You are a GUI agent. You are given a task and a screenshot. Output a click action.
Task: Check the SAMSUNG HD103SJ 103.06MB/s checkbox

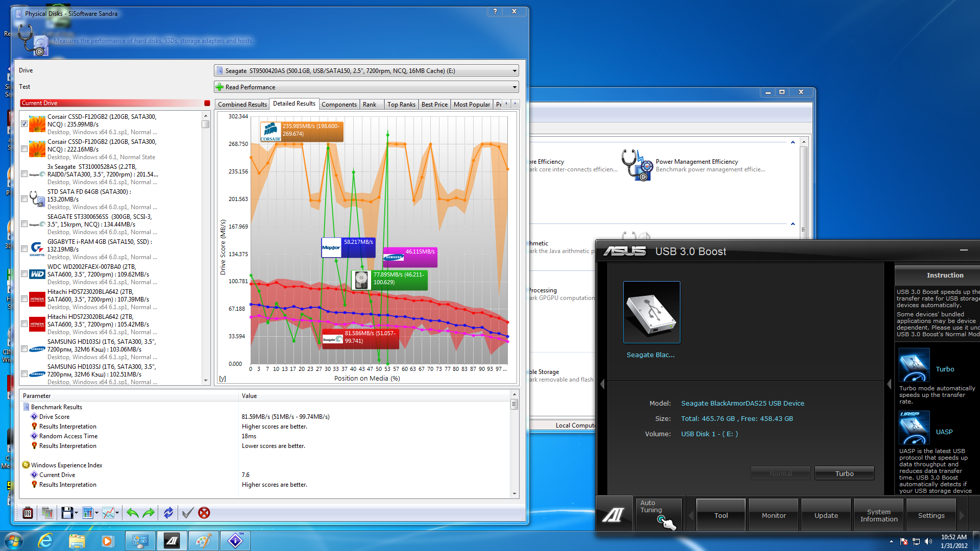click(24, 349)
